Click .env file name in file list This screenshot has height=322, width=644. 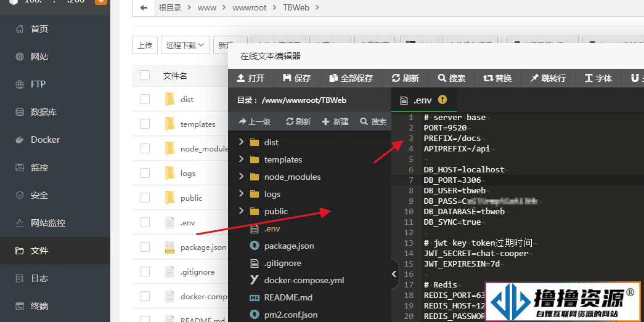point(188,223)
